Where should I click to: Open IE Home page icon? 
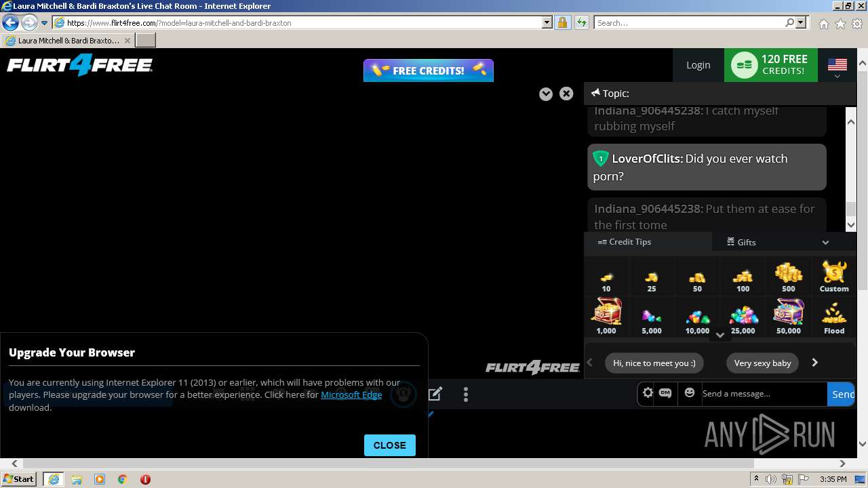pyautogui.click(x=823, y=23)
